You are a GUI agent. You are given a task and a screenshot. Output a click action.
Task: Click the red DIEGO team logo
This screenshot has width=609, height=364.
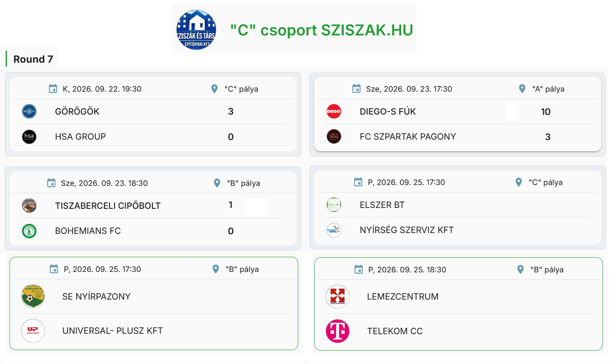(x=334, y=112)
